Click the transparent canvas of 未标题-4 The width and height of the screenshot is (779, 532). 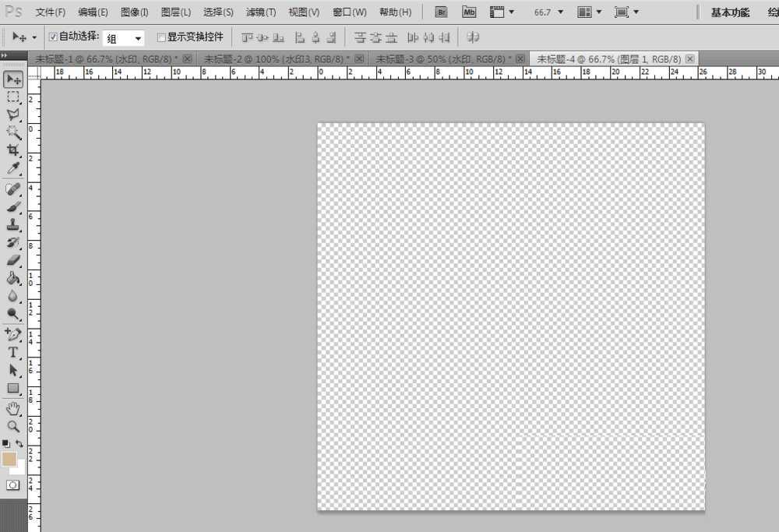[511, 316]
